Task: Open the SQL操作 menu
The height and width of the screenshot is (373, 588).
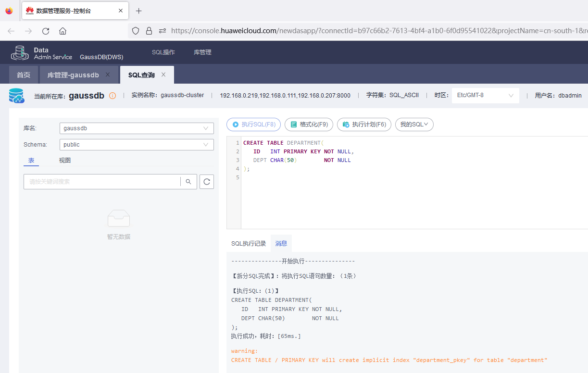Action: 163,52
